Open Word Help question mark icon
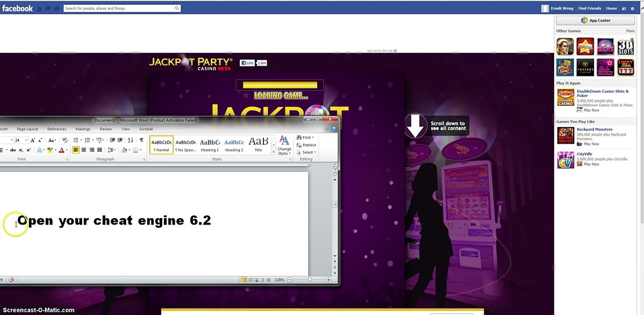 pyautogui.click(x=334, y=129)
